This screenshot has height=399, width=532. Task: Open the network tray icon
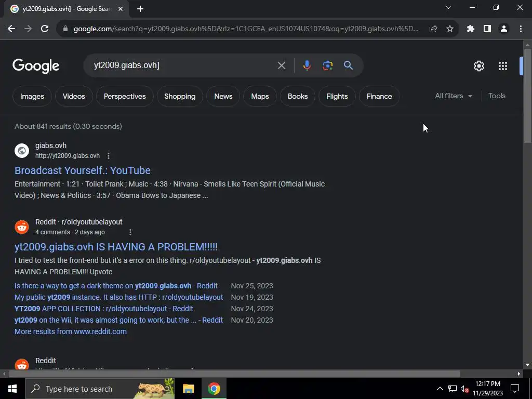[x=453, y=389]
